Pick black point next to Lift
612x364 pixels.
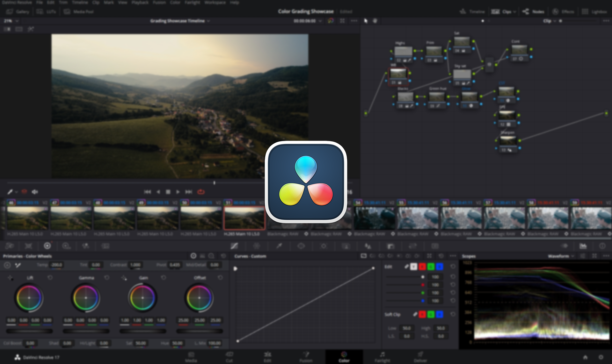(10, 278)
